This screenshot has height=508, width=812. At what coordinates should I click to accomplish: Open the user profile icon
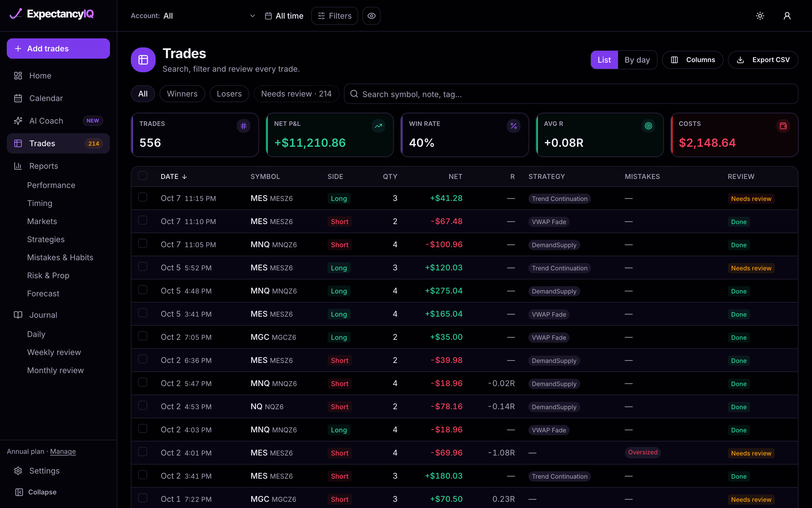tap(787, 16)
